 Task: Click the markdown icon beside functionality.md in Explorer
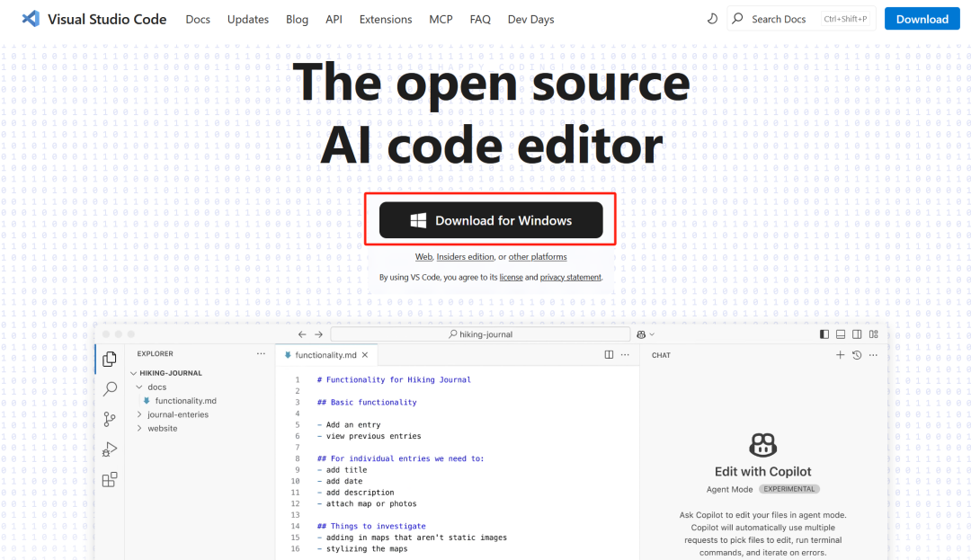pyautogui.click(x=147, y=400)
